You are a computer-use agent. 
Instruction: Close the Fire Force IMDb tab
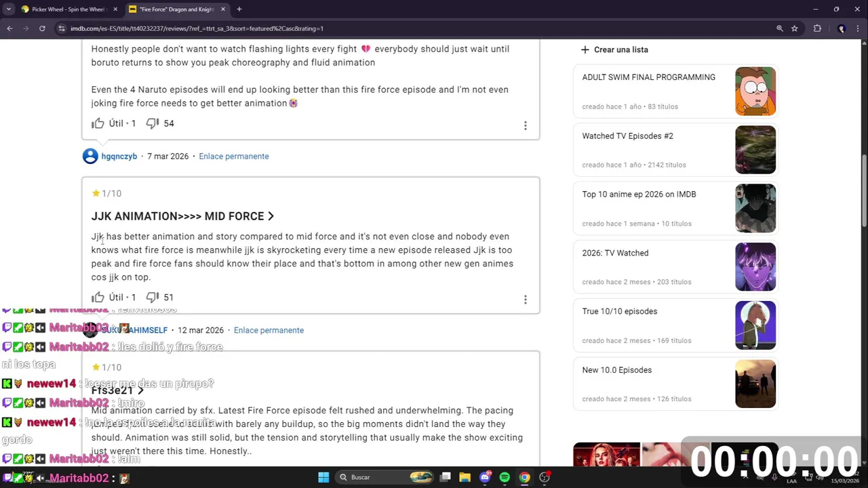pyautogui.click(x=223, y=9)
